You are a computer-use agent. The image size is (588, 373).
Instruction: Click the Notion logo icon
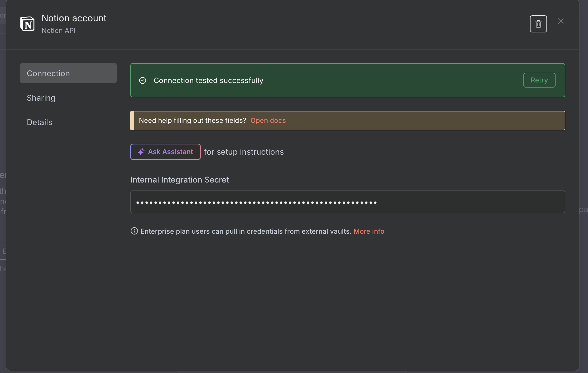(x=27, y=24)
